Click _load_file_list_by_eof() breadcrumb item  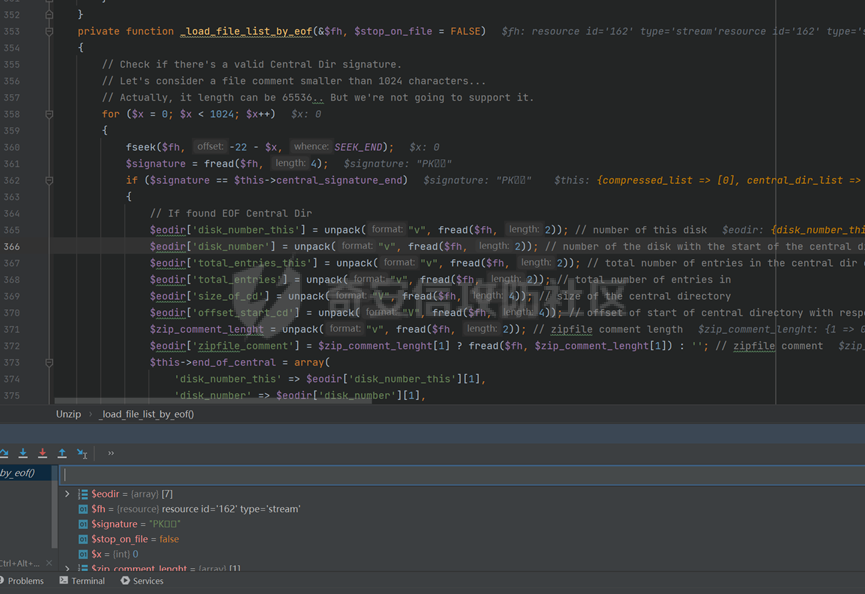pos(146,414)
